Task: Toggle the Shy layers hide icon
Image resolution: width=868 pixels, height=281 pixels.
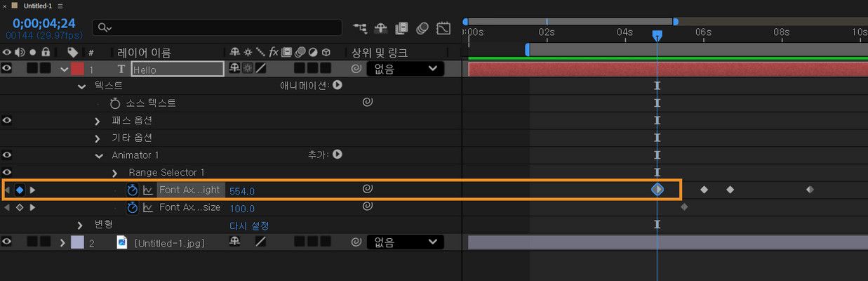Action: (x=381, y=28)
